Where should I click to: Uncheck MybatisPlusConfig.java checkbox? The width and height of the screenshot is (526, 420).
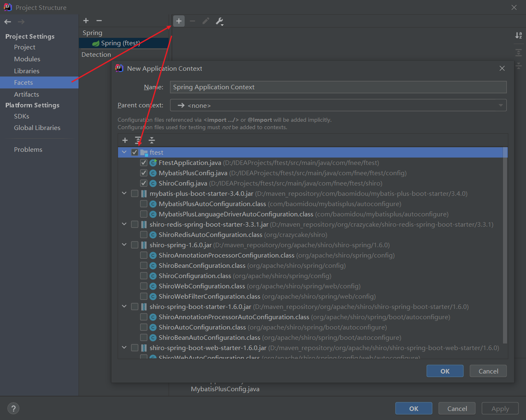coord(144,173)
